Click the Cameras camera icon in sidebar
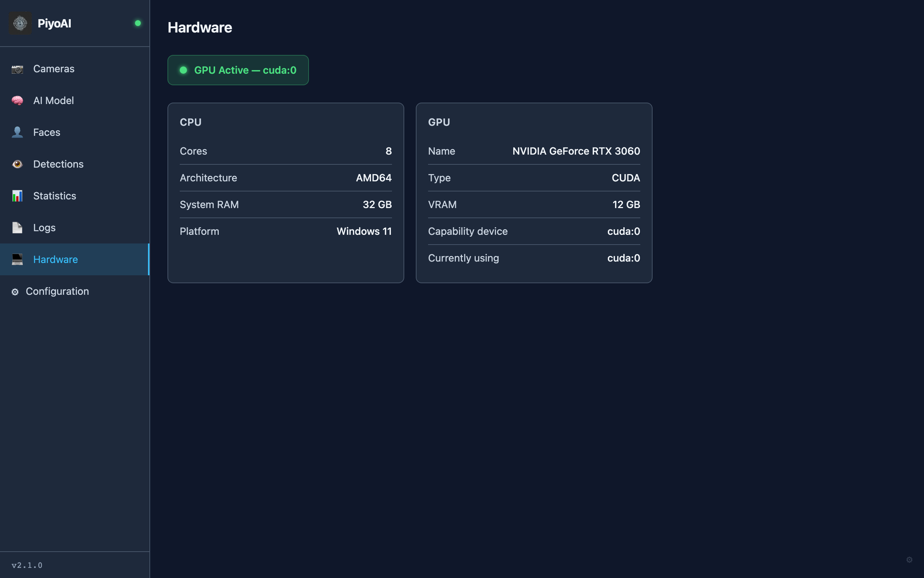The image size is (924, 578). [x=17, y=69]
